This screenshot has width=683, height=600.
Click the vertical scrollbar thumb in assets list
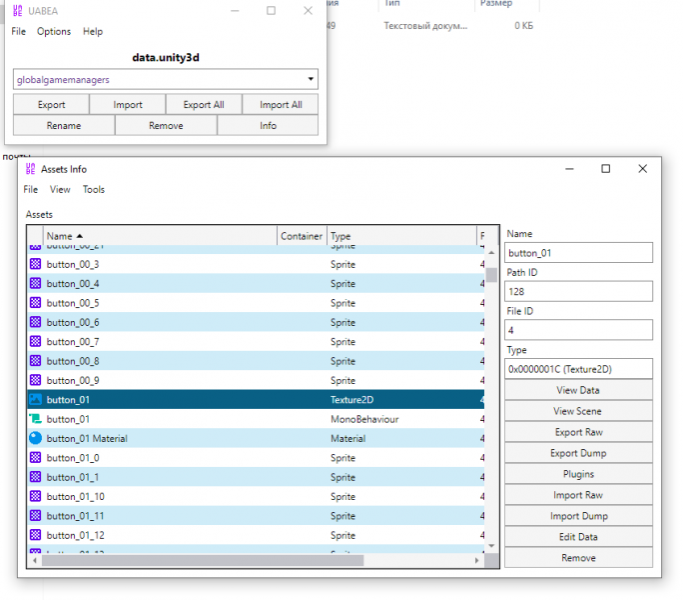[491, 275]
